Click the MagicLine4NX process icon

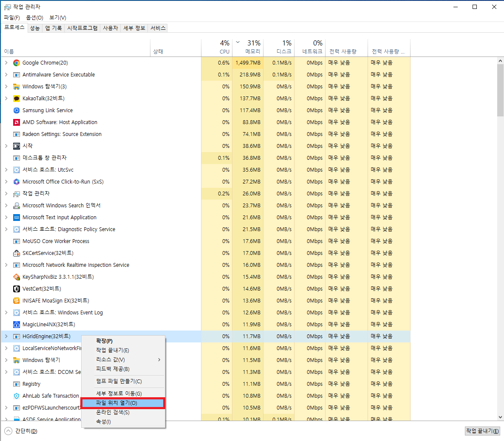(16, 324)
